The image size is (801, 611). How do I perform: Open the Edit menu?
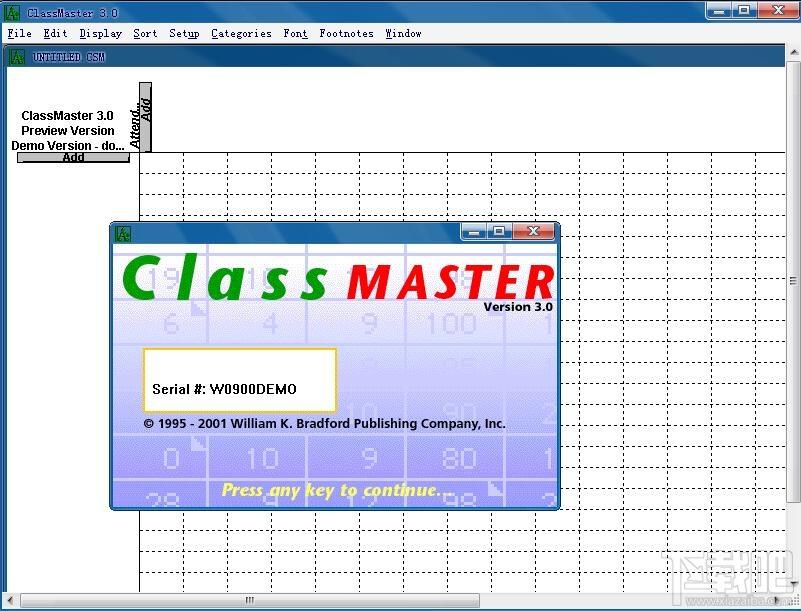click(55, 34)
